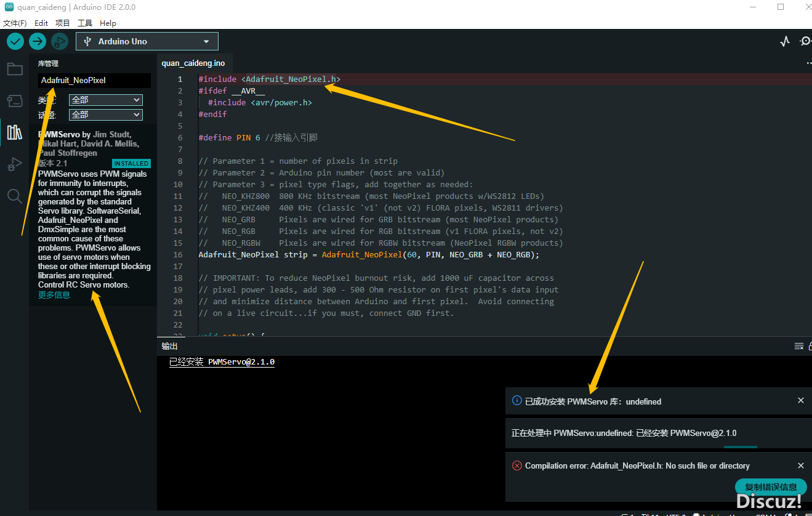Click code line #include <Adafruit_NeoPixel.h>
This screenshot has width=812, height=516.
point(269,79)
